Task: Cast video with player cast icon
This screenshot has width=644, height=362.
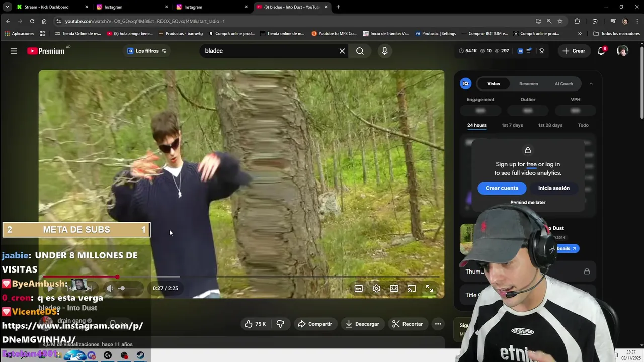Action: tap(412, 288)
